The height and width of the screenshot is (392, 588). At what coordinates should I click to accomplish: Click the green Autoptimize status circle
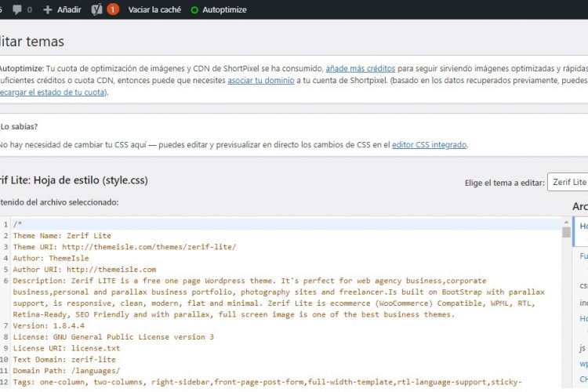click(x=194, y=10)
